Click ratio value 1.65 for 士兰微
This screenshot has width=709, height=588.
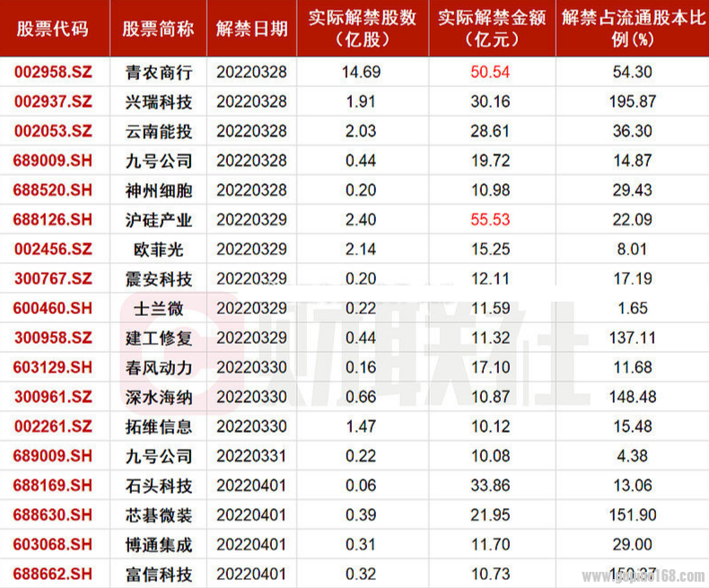point(633,309)
